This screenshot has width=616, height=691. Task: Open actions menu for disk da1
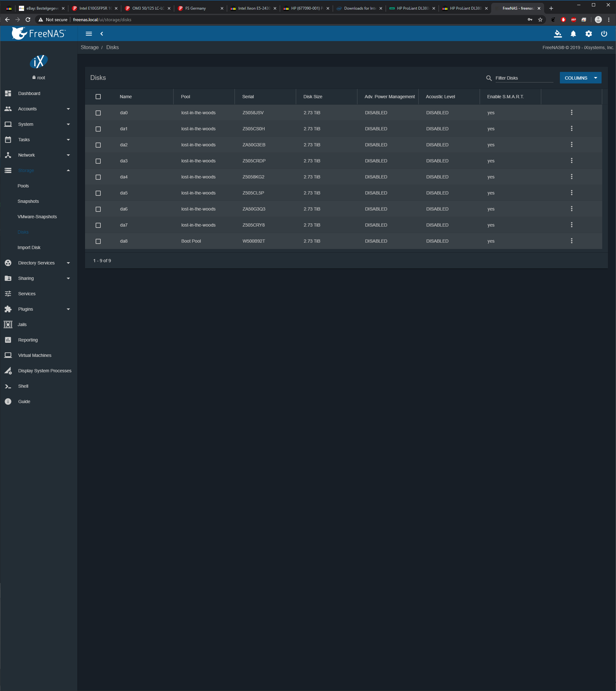(572, 128)
